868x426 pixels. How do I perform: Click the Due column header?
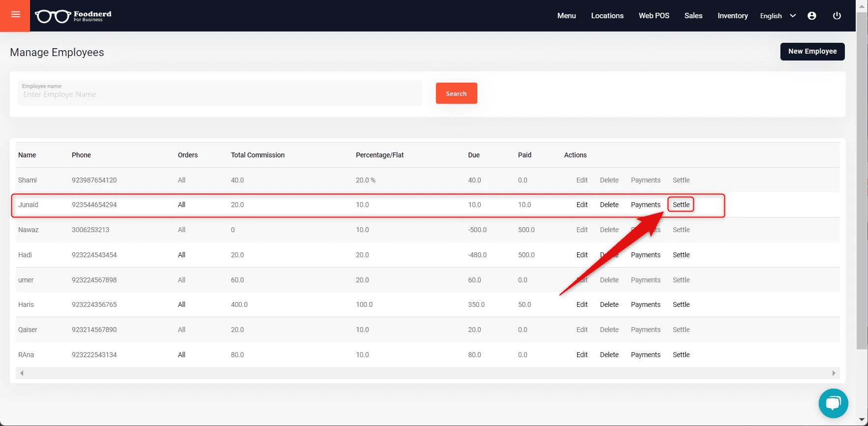[474, 155]
